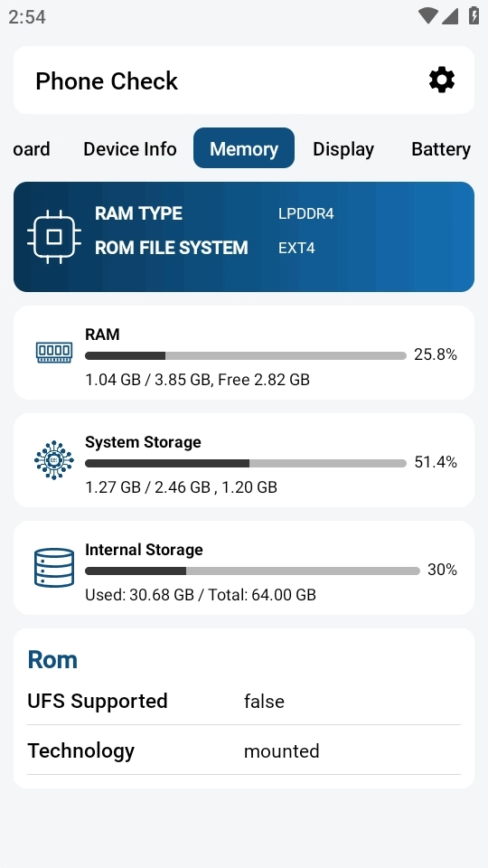This screenshot has width=488, height=868.
Task: Go to the Battery tab
Action: (441, 148)
